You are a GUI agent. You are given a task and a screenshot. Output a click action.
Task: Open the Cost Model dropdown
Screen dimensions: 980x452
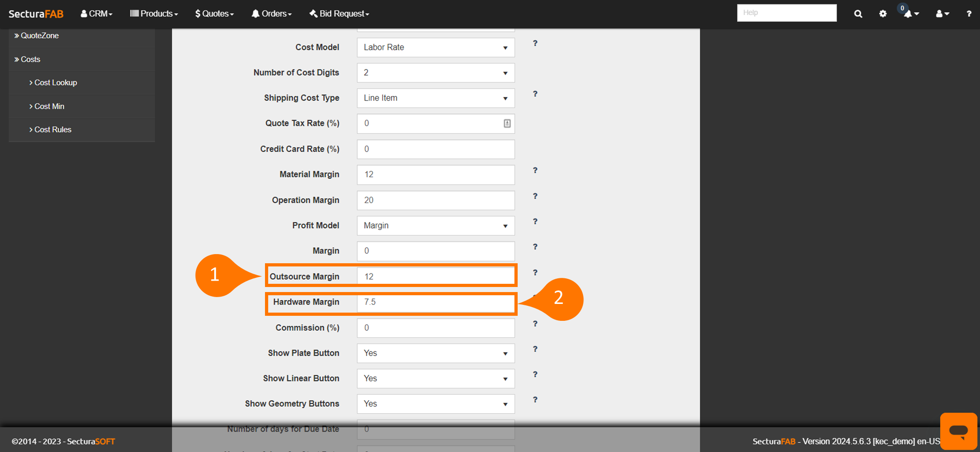point(435,48)
